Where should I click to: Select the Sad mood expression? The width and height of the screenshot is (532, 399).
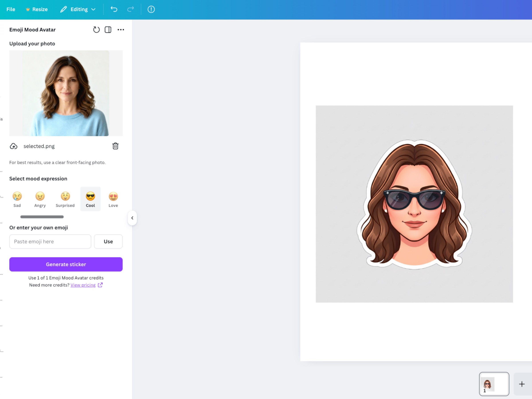click(x=17, y=199)
